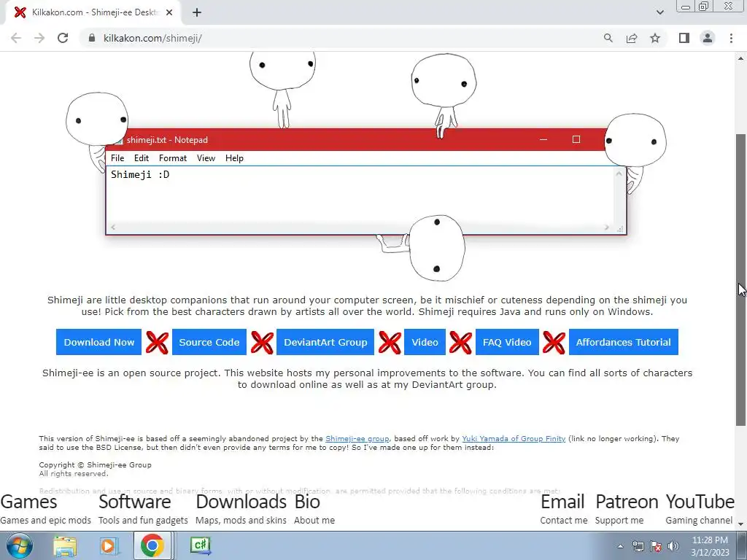Open the tab search dropdown arrow
747x560 pixels.
659,12
